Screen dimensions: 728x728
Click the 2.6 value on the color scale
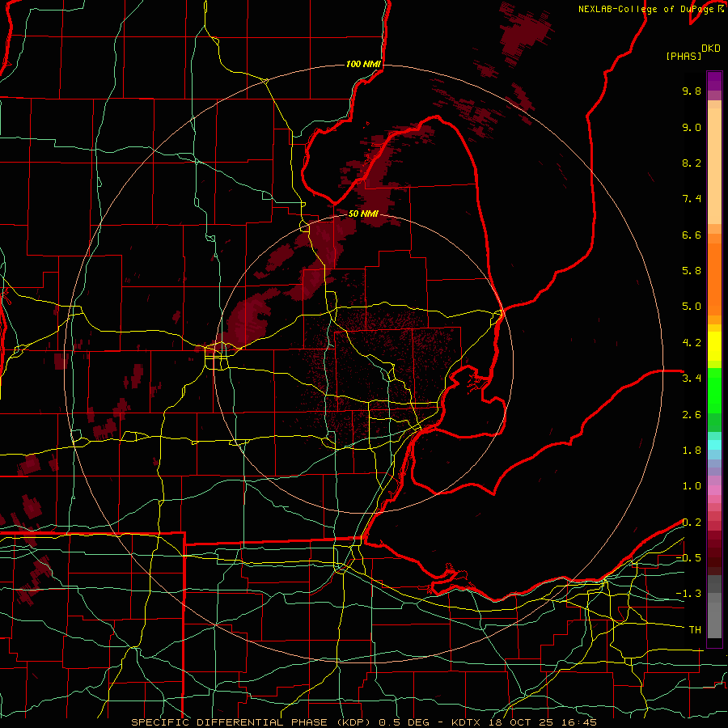(692, 415)
